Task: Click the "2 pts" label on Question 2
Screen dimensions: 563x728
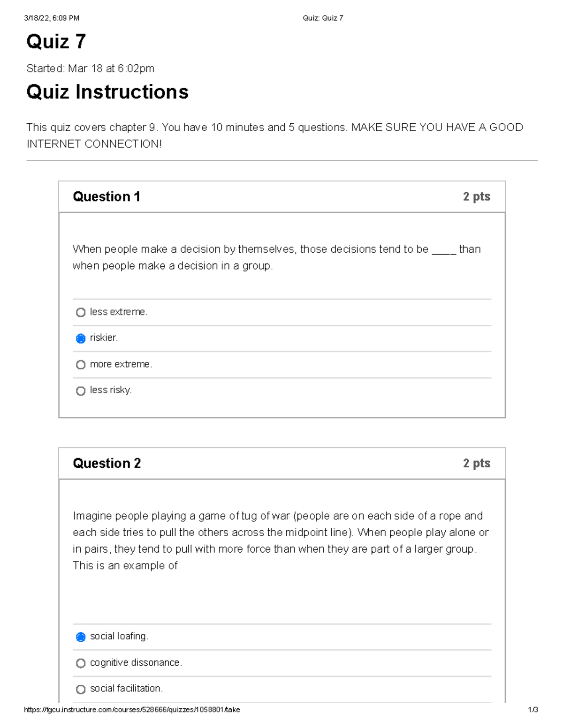Action: click(476, 463)
